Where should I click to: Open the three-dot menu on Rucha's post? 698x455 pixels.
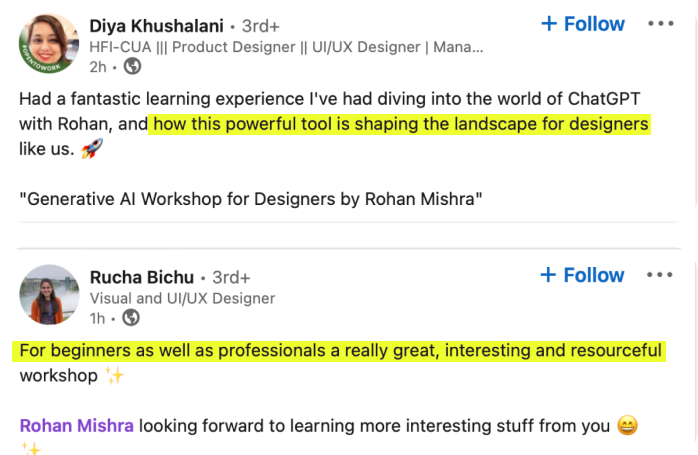[660, 275]
